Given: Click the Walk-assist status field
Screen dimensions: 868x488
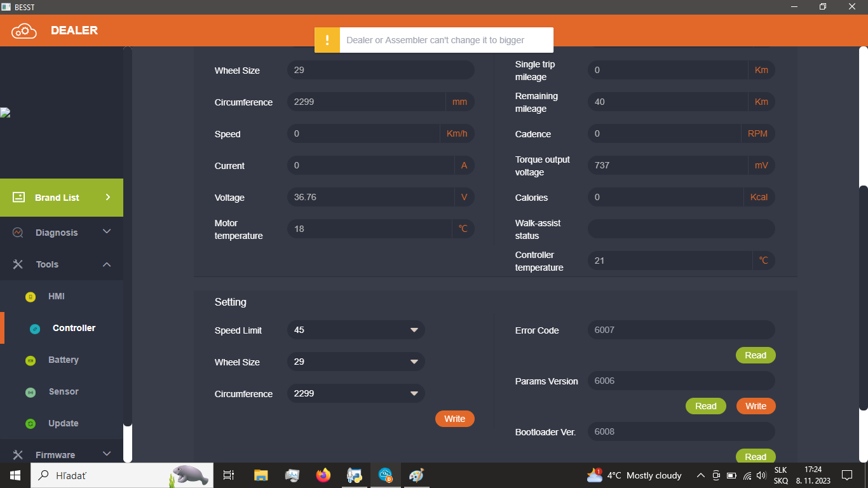Looking at the screenshot, I should (x=681, y=229).
